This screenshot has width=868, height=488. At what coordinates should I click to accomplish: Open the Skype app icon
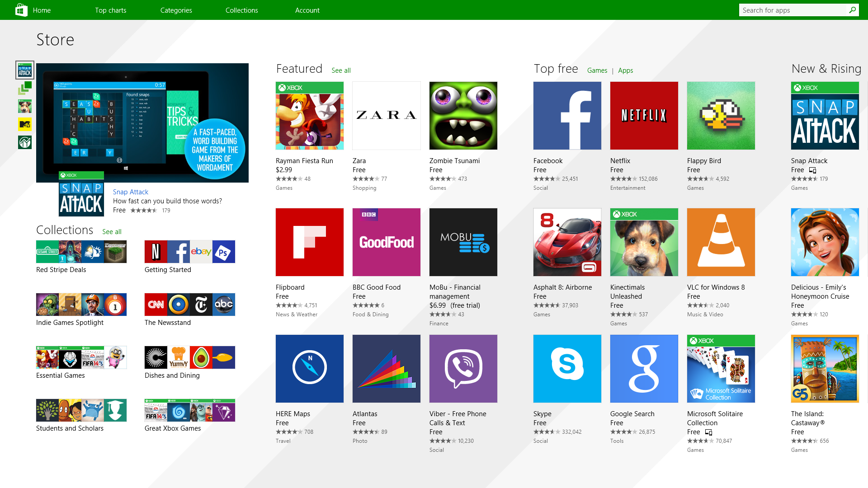tap(567, 368)
